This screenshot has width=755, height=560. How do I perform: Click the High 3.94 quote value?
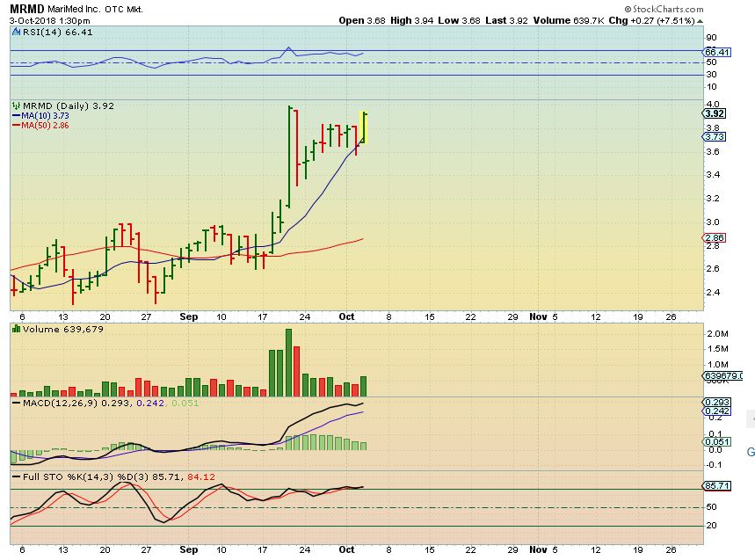point(411,21)
